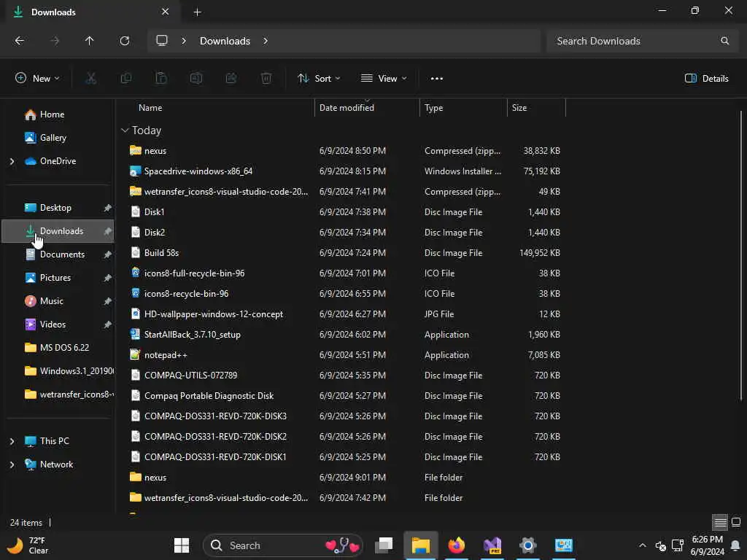Open the New dropdown menu
Screen dimensions: 747x560
pos(37,79)
